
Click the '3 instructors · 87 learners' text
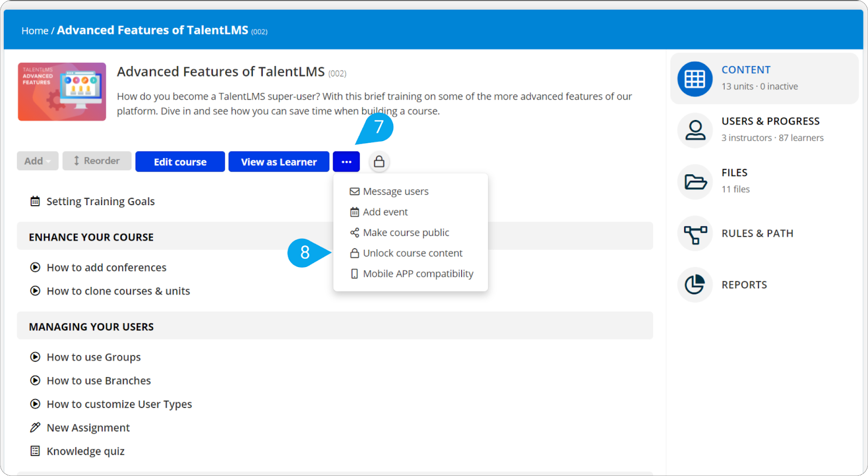(x=773, y=138)
